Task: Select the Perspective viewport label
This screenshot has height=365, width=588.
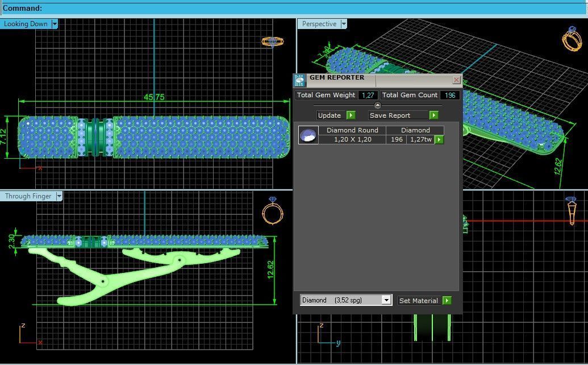Action: click(319, 24)
